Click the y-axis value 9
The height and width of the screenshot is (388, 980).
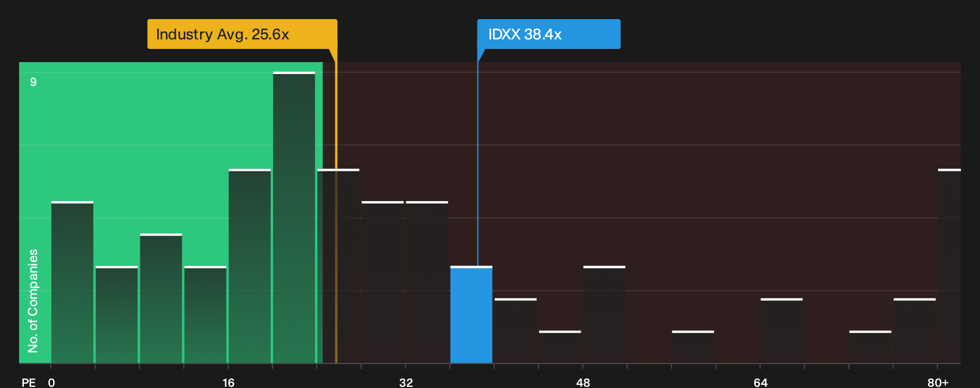(x=33, y=82)
